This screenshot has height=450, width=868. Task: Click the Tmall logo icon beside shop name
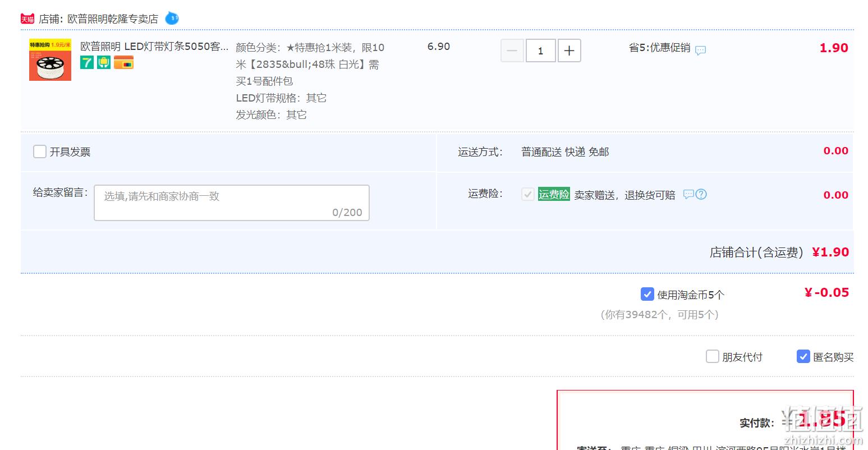[x=27, y=19]
